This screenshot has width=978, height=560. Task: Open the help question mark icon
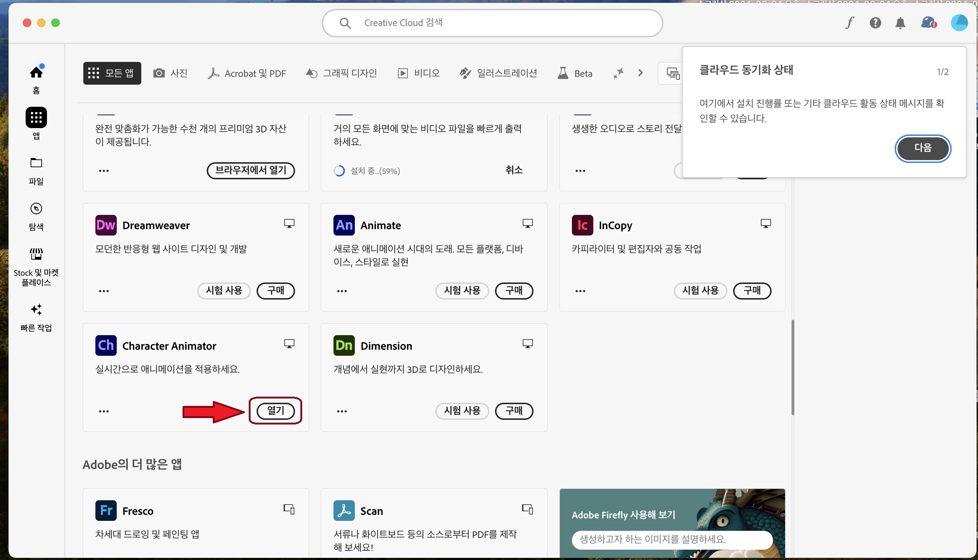875,23
